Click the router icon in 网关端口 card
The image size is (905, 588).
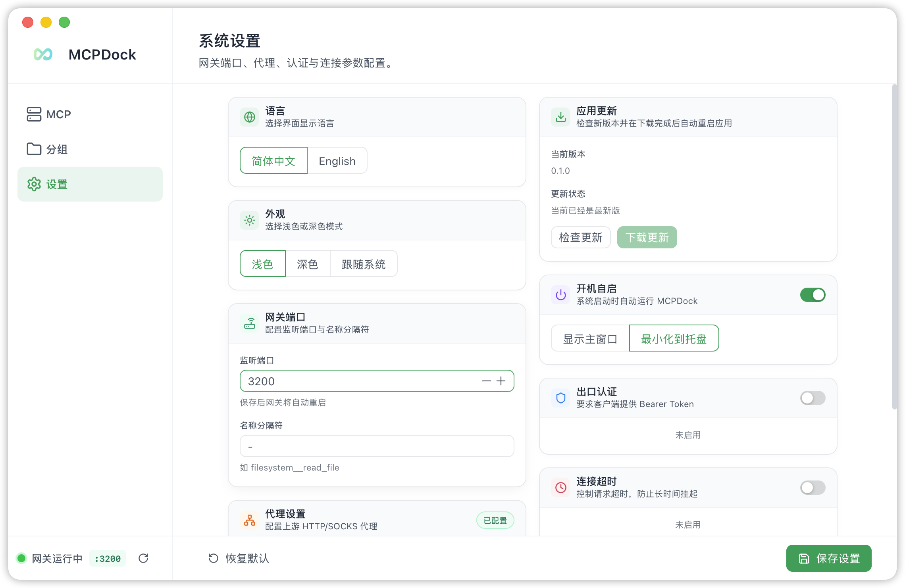click(250, 323)
